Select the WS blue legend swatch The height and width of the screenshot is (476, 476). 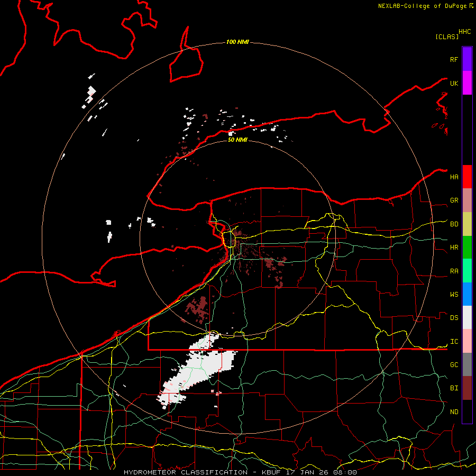[x=467, y=294]
